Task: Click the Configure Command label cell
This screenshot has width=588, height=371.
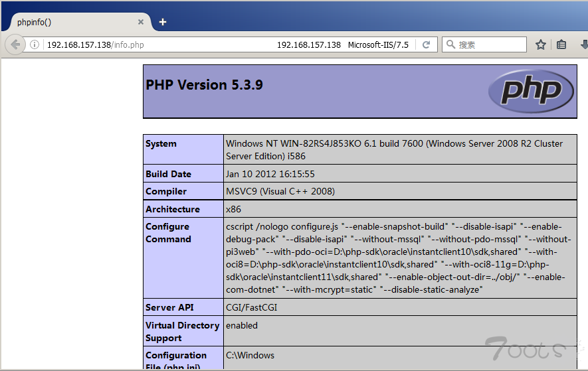Action: (x=183, y=258)
